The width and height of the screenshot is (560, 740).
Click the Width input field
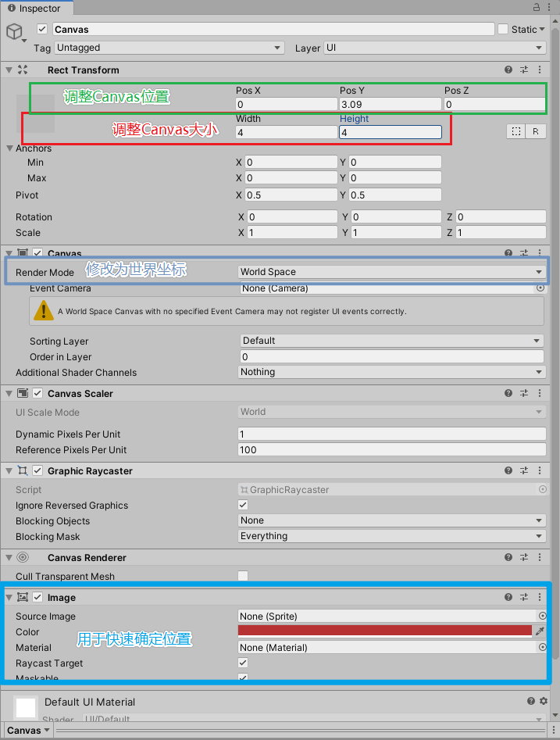click(287, 132)
